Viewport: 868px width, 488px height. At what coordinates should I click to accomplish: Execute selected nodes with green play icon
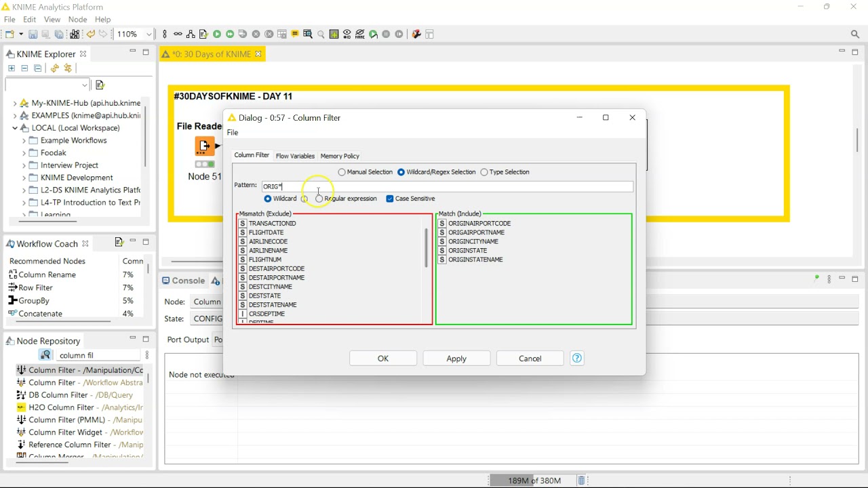tap(217, 34)
